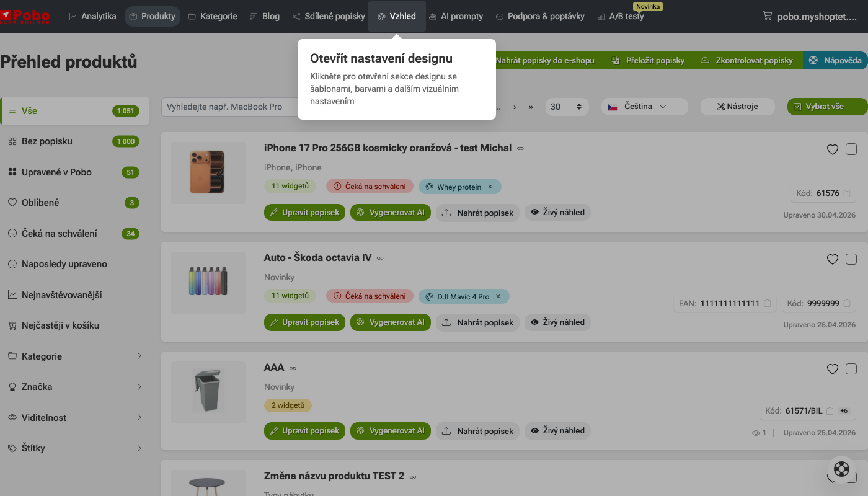Favorite the Auto - Škoda octavia IV product
This screenshot has width=868, height=496.
(x=833, y=259)
